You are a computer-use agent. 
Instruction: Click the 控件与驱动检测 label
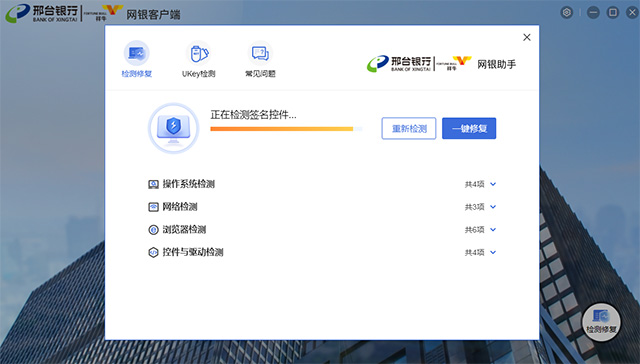193,252
